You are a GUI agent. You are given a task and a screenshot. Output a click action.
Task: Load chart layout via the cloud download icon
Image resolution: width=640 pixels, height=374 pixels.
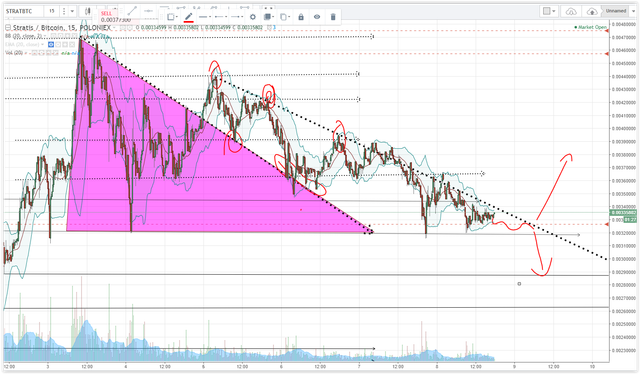pos(571,11)
